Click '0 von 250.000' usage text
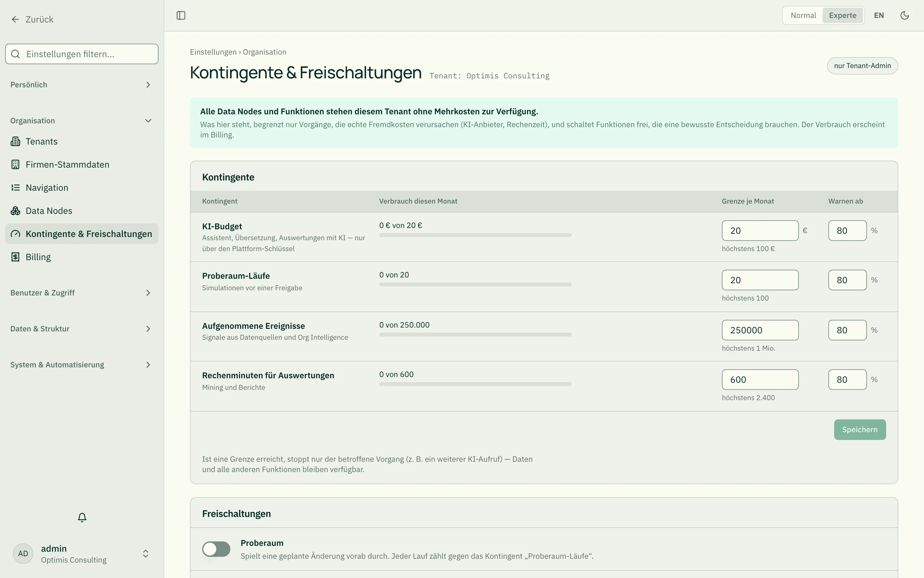This screenshot has height=578, width=924. (404, 325)
